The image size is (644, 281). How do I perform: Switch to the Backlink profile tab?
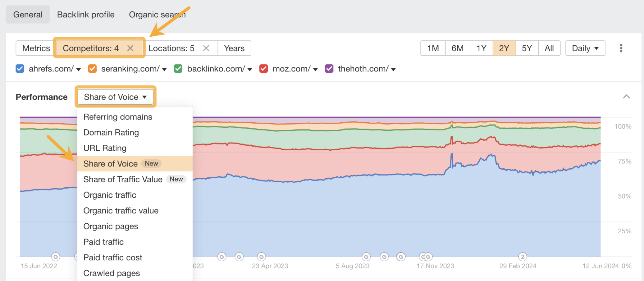pyautogui.click(x=86, y=14)
